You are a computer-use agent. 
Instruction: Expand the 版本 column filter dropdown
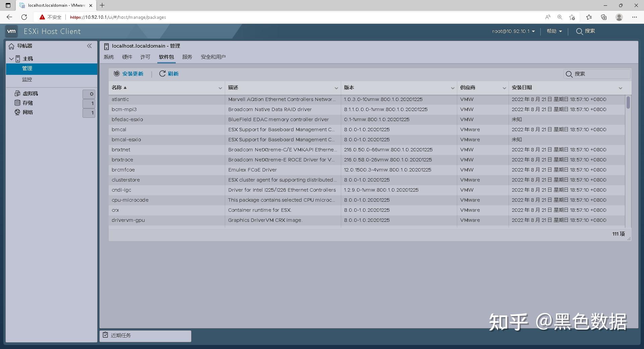coord(453,88)
